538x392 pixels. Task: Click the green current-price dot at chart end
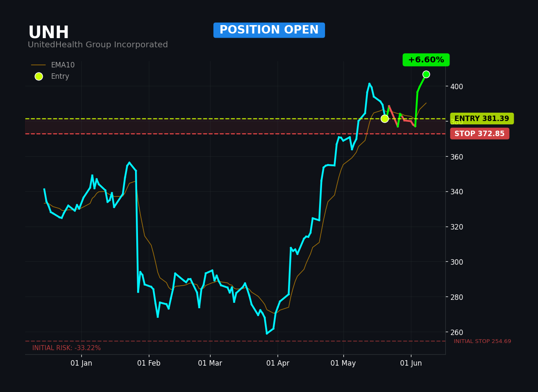click(x=426, y=74)
